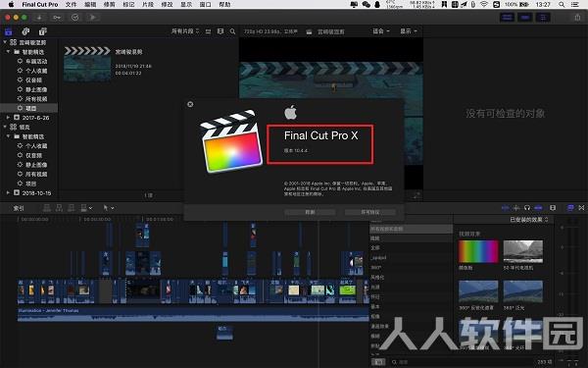This screenshot has width=588, height=368.
Task: Toggle Video and Audio effects filter button
Action: pos(378,362)
